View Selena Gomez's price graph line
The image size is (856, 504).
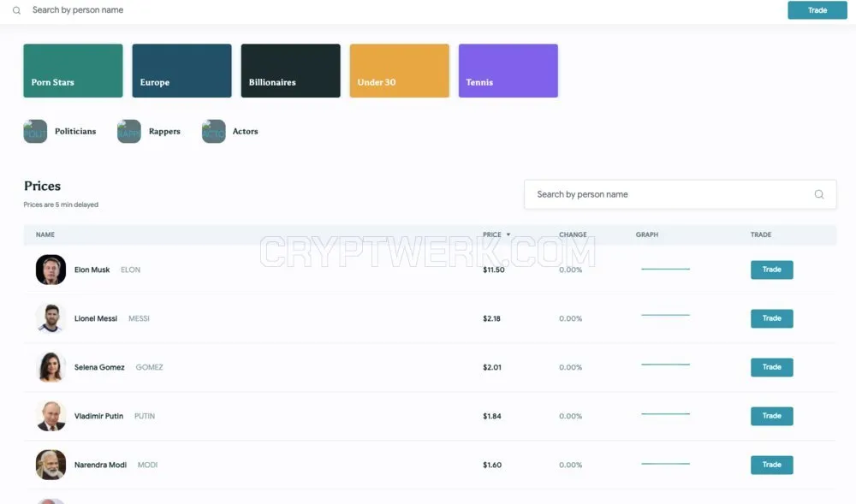pyautogui.click(x=665, y=365)
